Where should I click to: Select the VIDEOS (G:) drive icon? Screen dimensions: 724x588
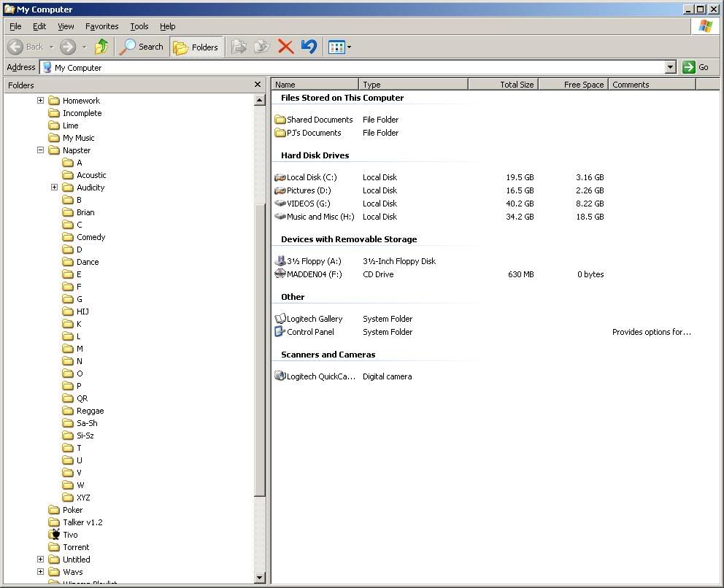(x=280, y=203)
